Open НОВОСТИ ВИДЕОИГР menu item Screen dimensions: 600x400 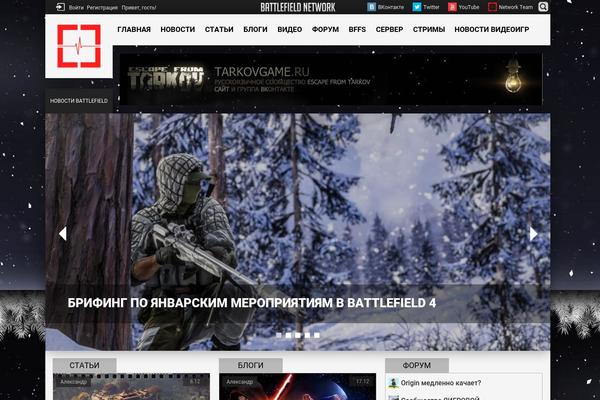pos(492,29)
